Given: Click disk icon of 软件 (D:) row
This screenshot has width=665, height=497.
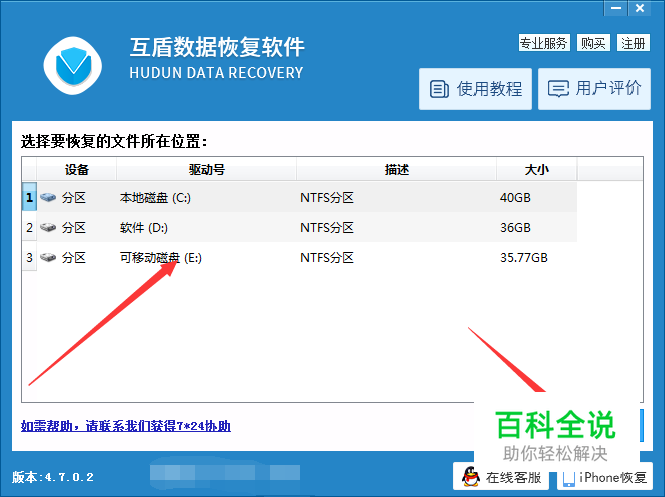Looking at the screenshot, I should pyautogui.click(x=48, y=228).
